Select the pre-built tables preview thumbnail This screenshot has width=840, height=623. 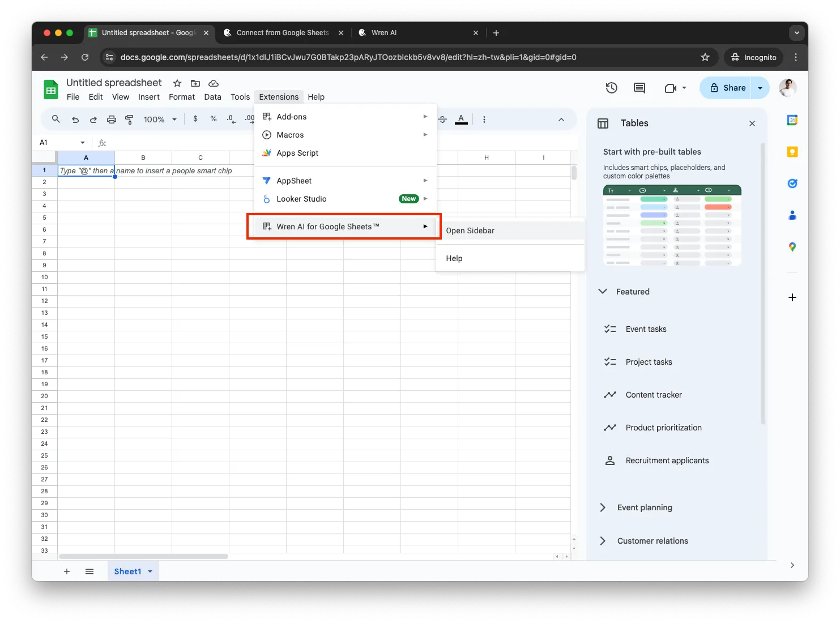coord(672,225)
